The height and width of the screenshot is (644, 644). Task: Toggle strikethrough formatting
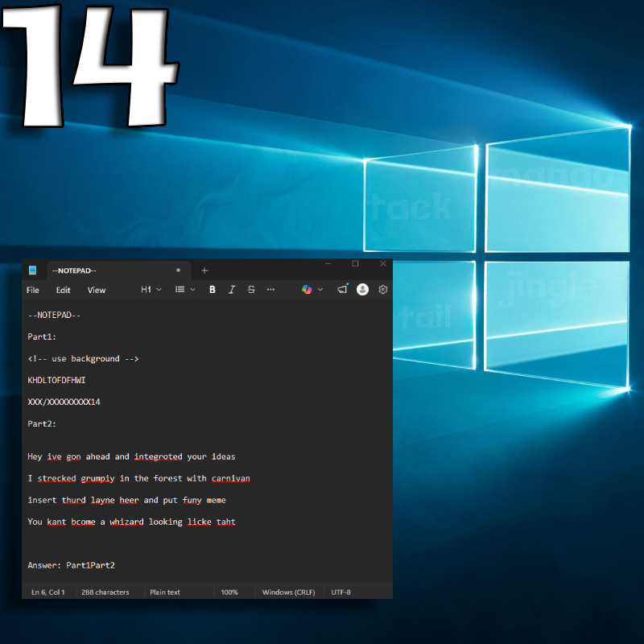(x=251, y=290)
